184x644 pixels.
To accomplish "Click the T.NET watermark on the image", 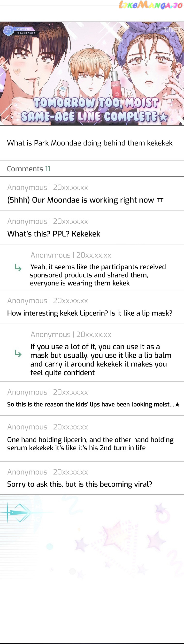I will 172,29.
